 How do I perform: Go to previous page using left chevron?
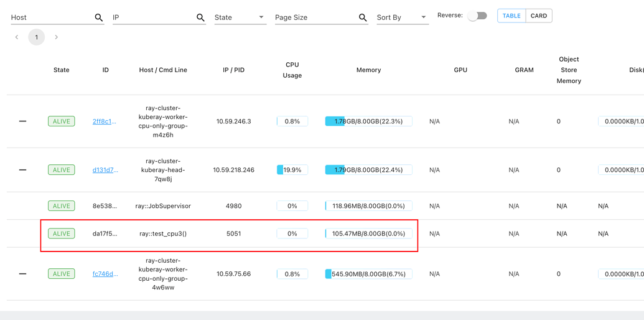(17, 37)
